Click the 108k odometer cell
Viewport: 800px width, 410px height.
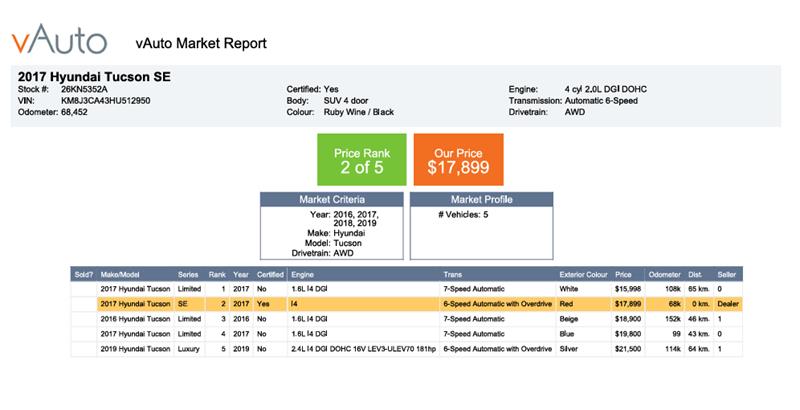point(673,289)
